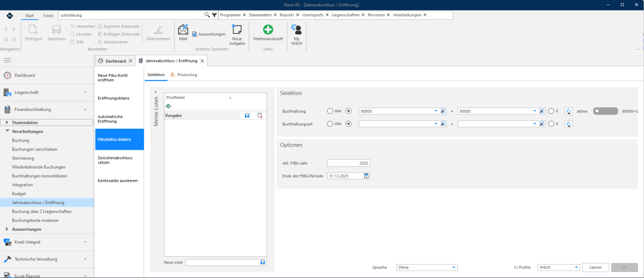Select Kontosaldo ausleeren entry
Viewport: 644px width, 278px height.
pyautogui.click(x=119, y=180)
